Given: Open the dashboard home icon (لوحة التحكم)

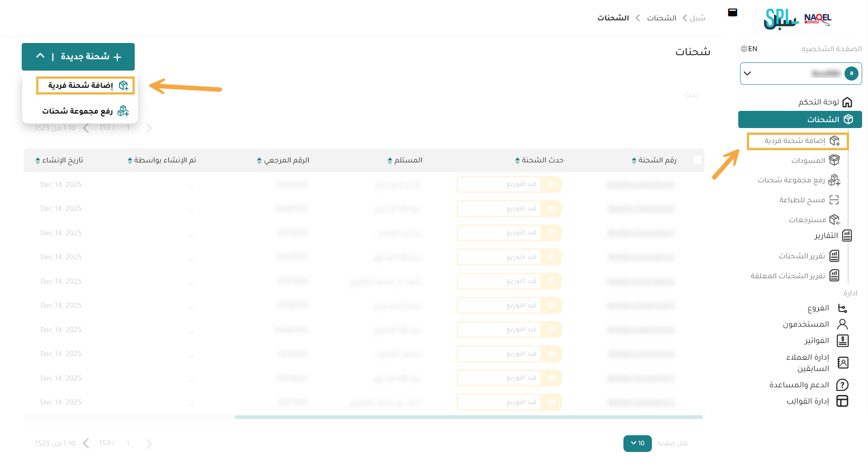Looking at the screenshot, I should [x=847, y=102].
